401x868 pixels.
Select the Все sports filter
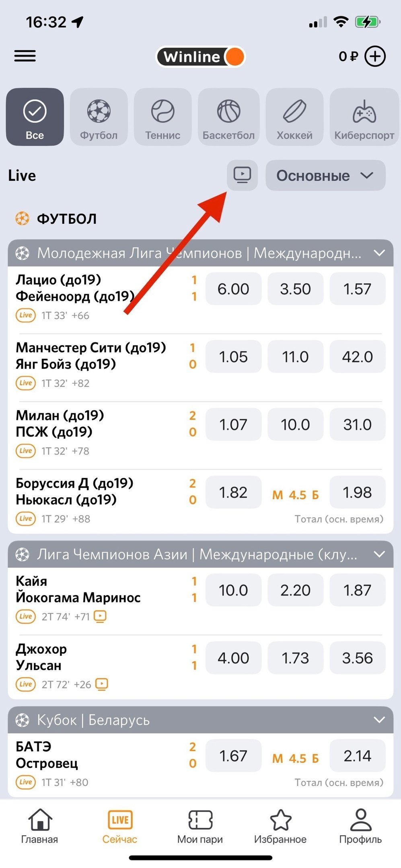(35, 117)
